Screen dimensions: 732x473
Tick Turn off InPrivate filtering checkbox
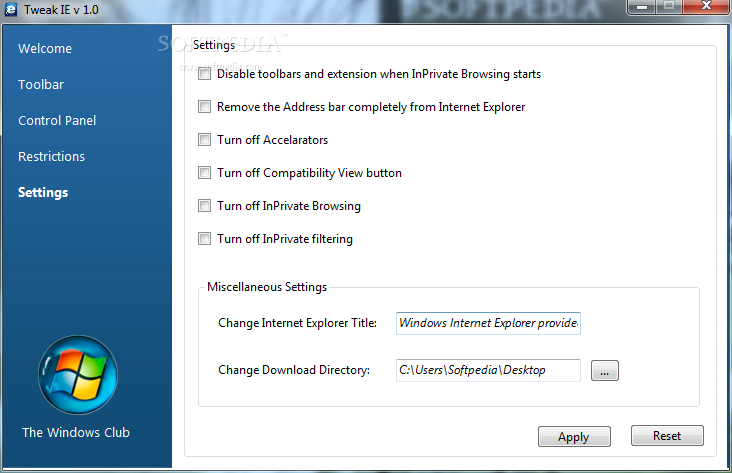pyautogui.click(x=204, y=239)
